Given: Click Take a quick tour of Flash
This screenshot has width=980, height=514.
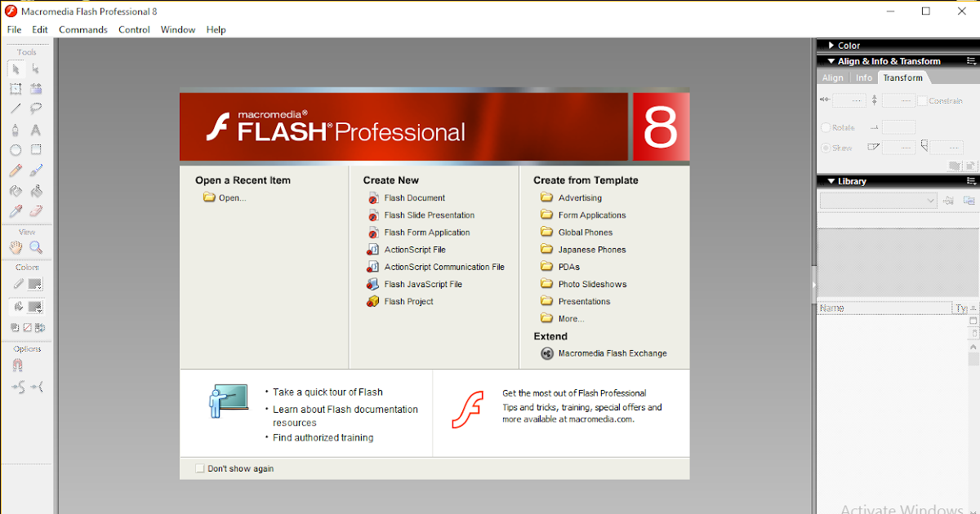Looking at the screenshot, I should tap(327, 392).
